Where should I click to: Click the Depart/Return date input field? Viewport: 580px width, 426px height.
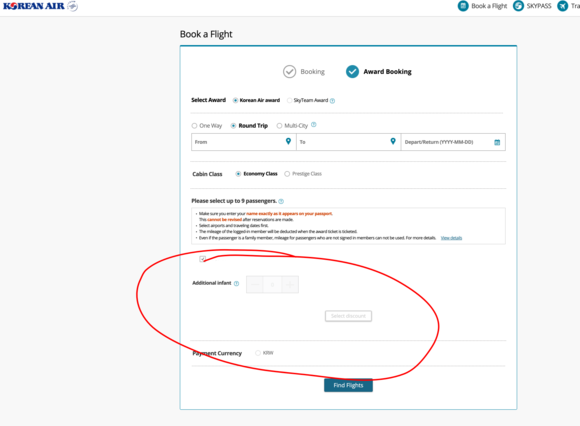pos(453,142)
